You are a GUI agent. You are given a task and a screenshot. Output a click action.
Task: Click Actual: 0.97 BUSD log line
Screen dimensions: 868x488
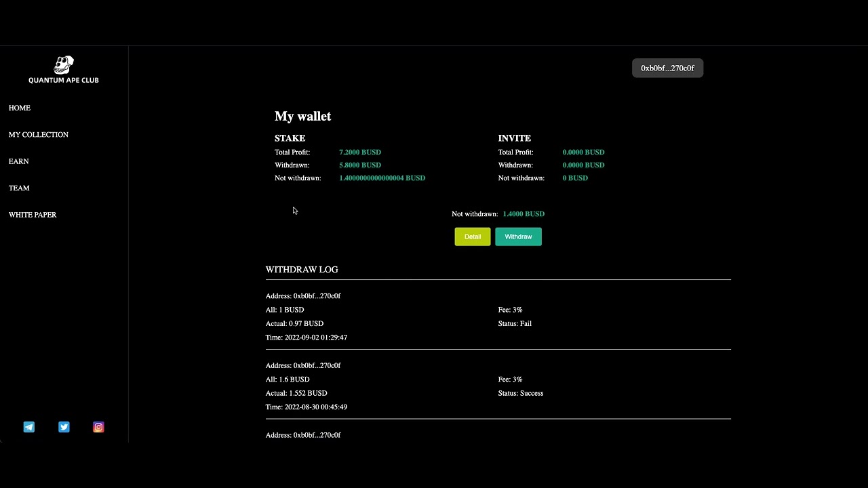coord(294,324)
